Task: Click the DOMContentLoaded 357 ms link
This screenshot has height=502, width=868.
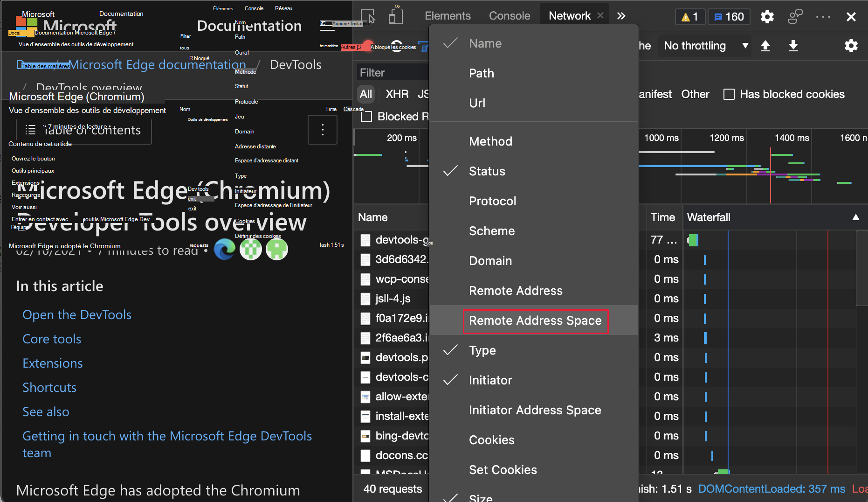Action: point(772,489)
